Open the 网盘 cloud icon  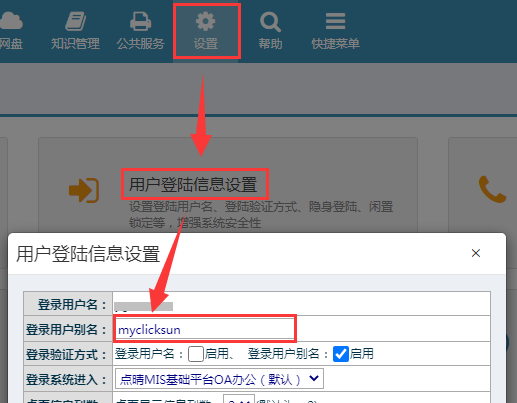(11, 21)
